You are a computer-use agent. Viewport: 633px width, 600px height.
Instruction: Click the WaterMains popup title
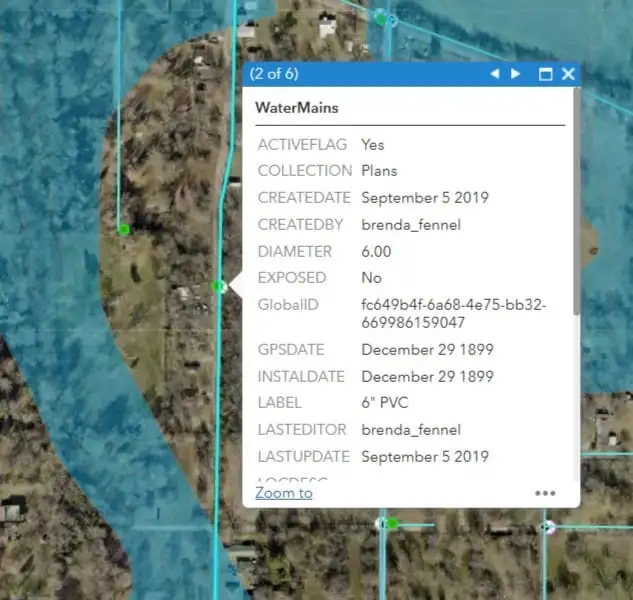(296, 107)
